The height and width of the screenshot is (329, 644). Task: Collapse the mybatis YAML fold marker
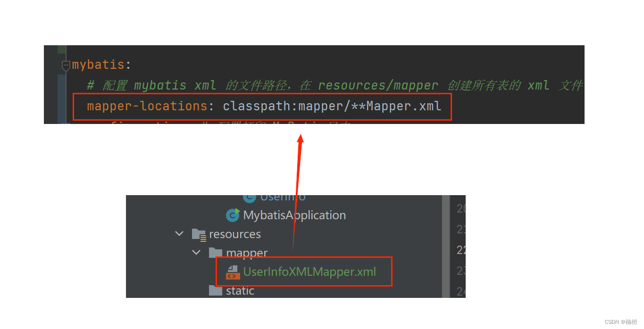coord(66,66)
